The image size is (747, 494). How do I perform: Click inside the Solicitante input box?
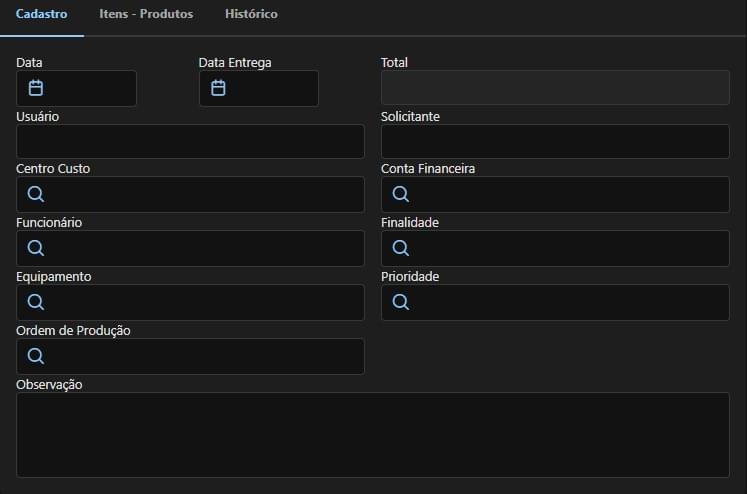pyautogui.click(x=555, y=141)
